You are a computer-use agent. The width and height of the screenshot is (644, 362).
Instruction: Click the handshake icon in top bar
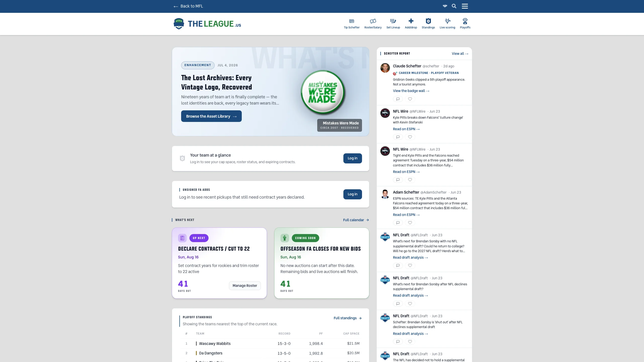click(x=445, y=6)
